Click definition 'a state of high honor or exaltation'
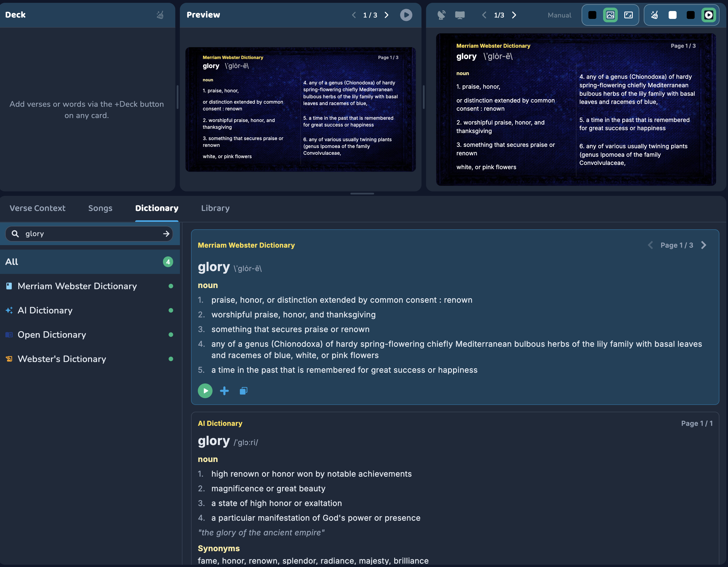Viewport: 728px width, 567px height. point(277,503)
